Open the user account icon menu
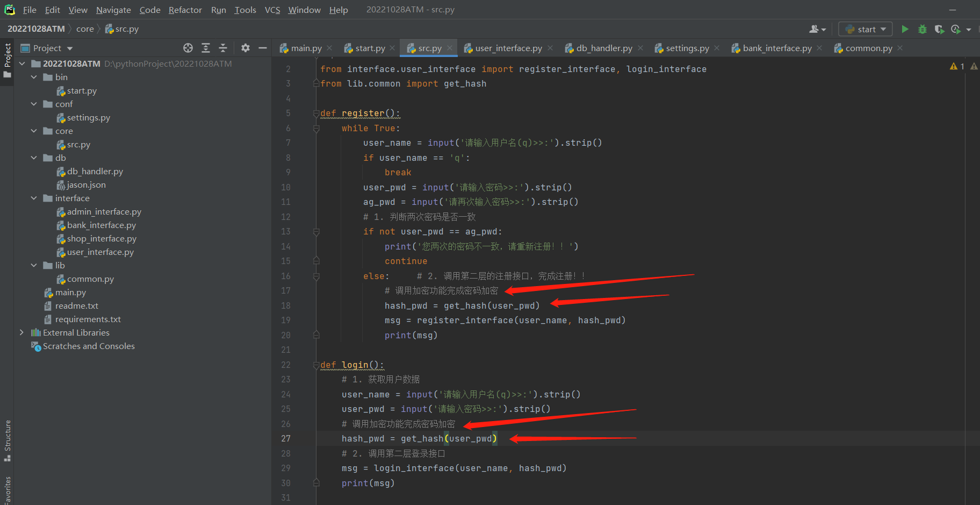Image resolution: width=980 pixels, height=505 pixels. (x=817, y=29)
